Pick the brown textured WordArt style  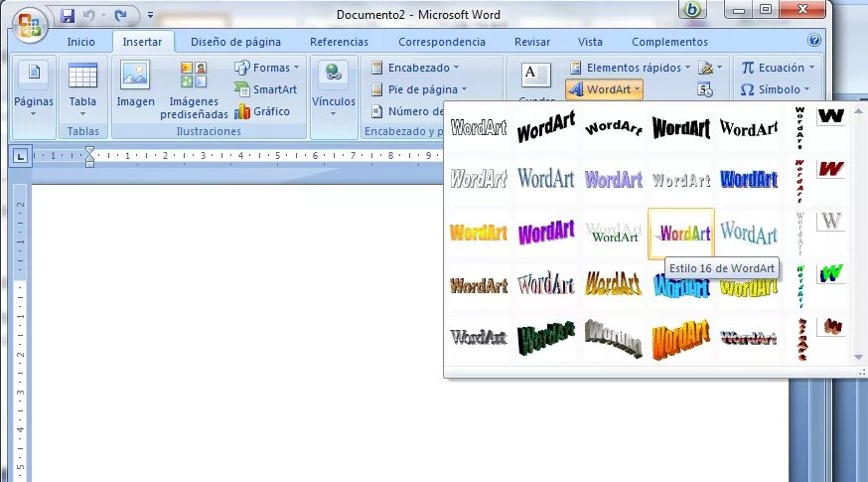[479, 285]
